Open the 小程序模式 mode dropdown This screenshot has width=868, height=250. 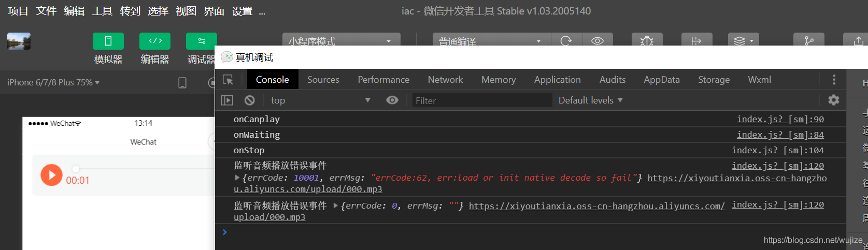point(341,41)
